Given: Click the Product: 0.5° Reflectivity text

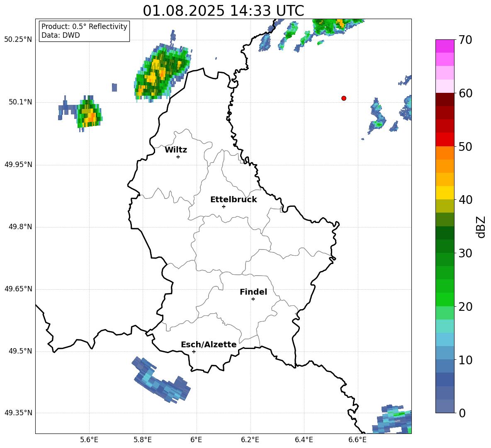Looking at the screenshot, I should click(x=84, y=26).
